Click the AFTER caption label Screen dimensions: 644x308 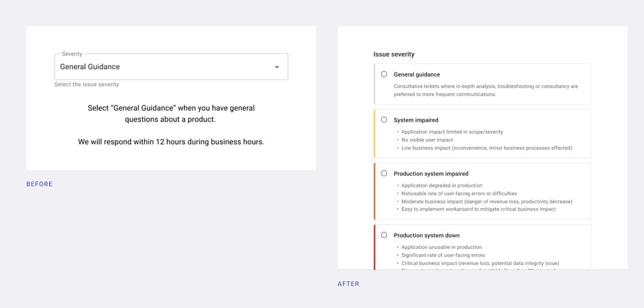348,284
